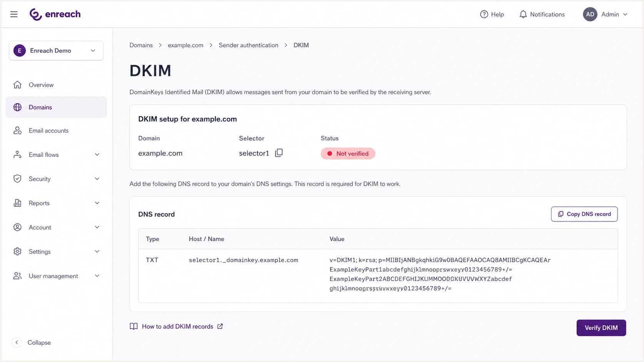Click selector1._domainkey.example.com host value

click(x=243, y=260)
